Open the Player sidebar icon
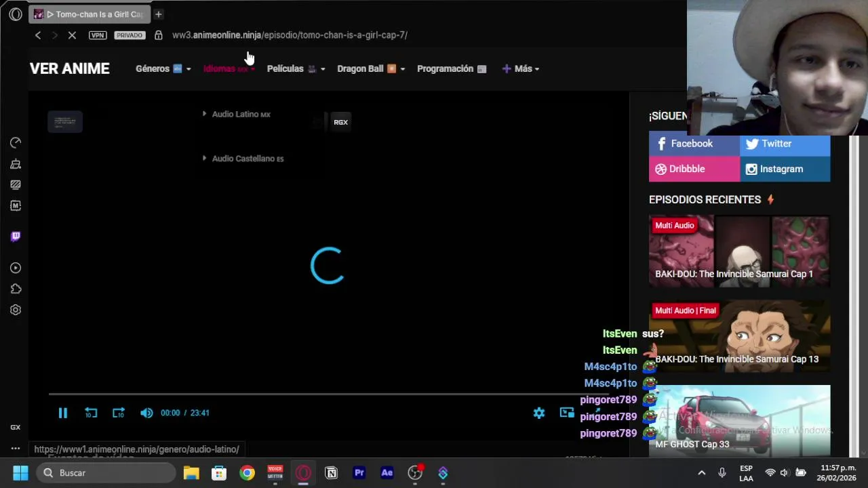The image size is (868, 488). point(16,268)
